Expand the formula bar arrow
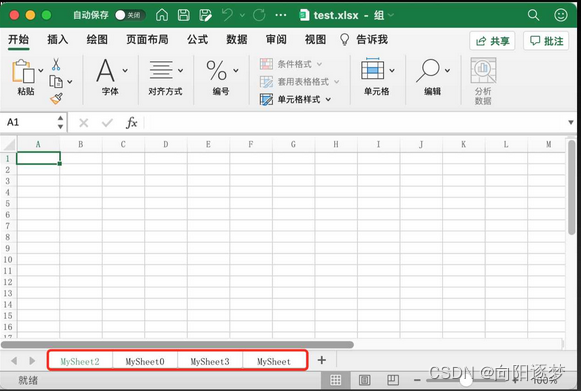 (571, 123)
